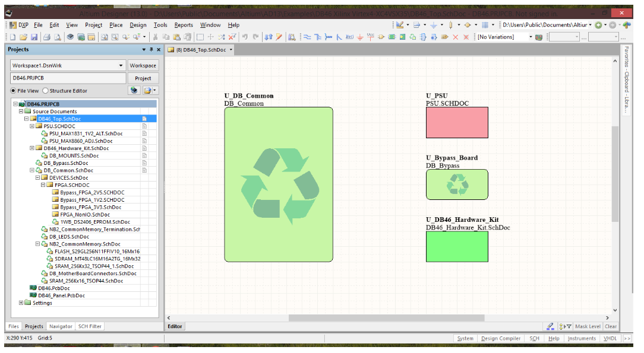Place a VCC power port
This screenshot has width=644, height=353.
pos(370,36)
